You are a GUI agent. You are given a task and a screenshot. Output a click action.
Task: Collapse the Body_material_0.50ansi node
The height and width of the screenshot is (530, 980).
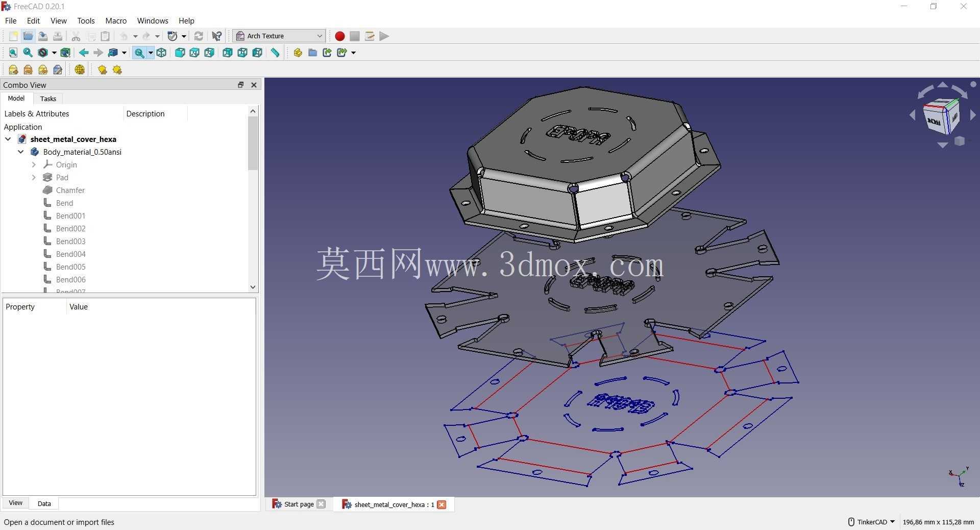21,152
